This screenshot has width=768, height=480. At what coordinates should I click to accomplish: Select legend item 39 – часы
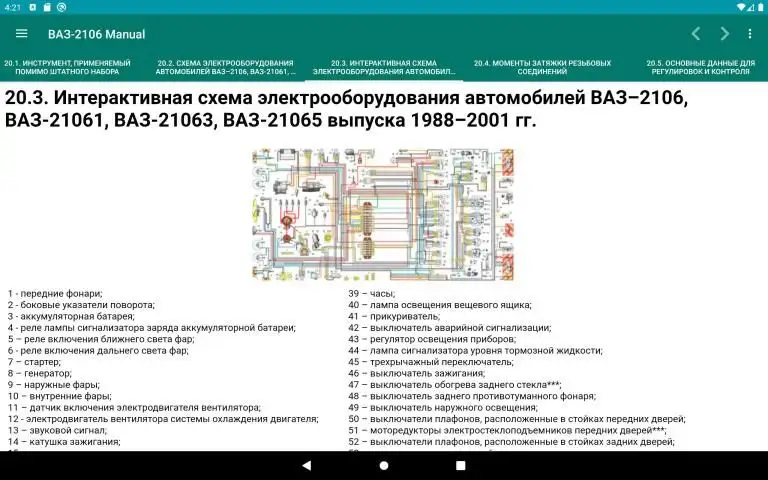click(372, 293)
